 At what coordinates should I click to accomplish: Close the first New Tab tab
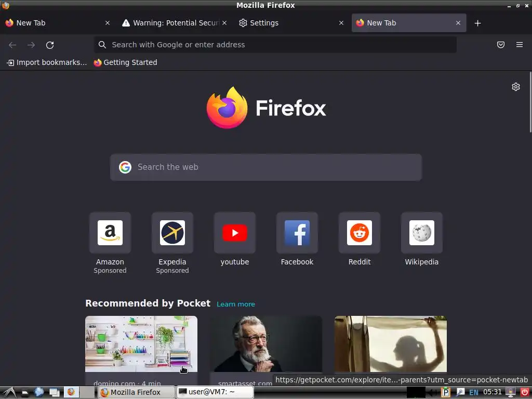pyautogui.click(x=108, y=23)
